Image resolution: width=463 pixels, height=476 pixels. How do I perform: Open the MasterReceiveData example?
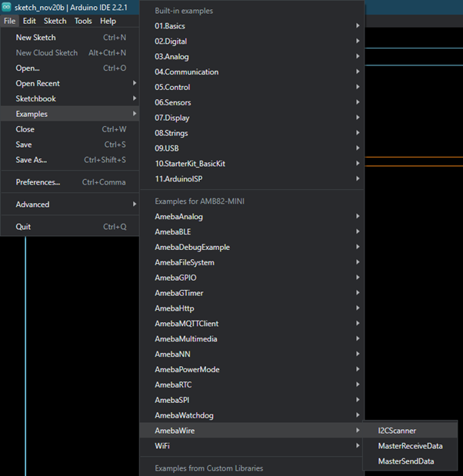(x=410, y=446)
